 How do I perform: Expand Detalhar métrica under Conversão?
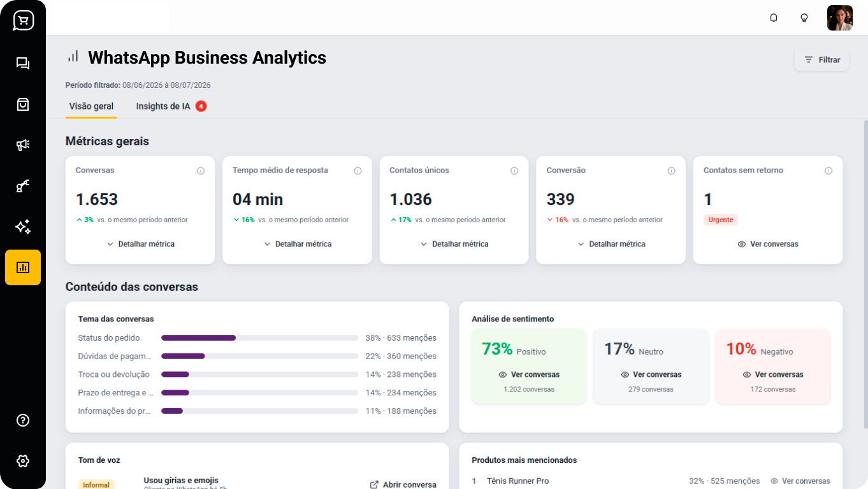tap(611, 244)
